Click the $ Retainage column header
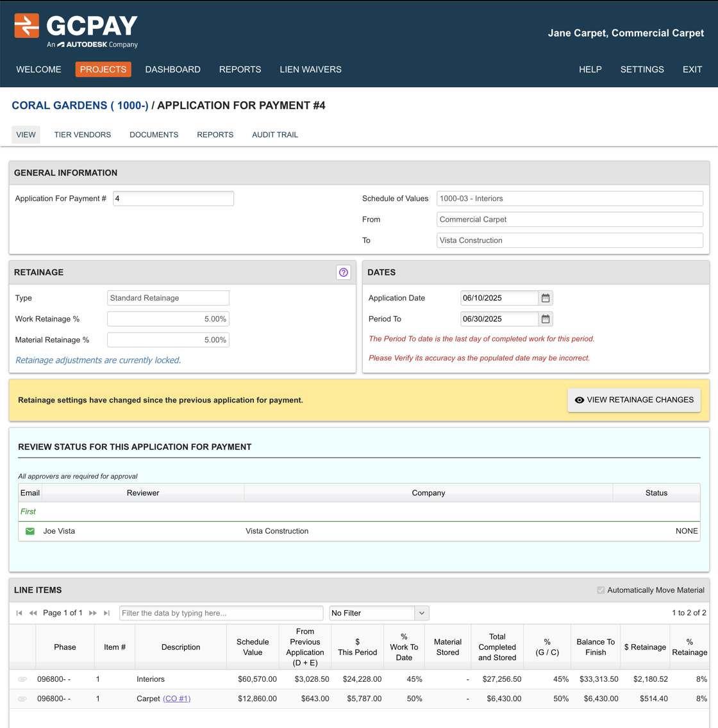Viewport: 718px width, 728px height. click(x=645, y=647)
